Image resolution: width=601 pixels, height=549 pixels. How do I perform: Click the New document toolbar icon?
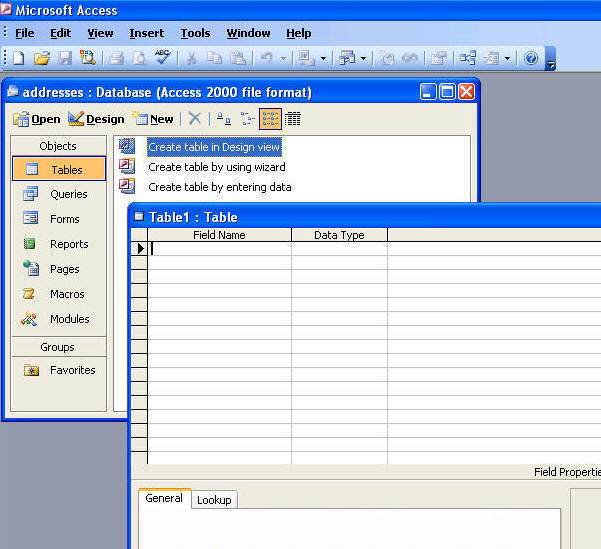(x=19, y=58)
